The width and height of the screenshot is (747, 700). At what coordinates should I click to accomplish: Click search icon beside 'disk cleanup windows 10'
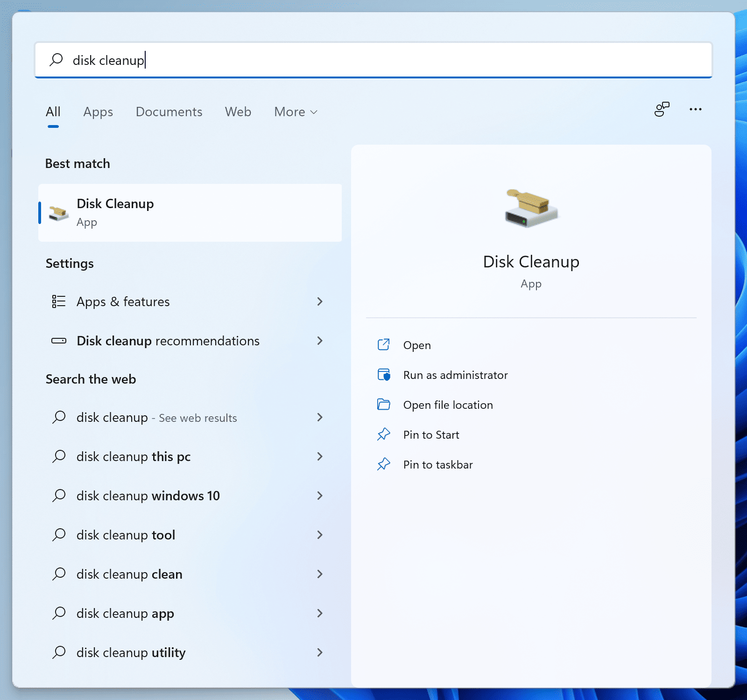(x=59, y=496)
